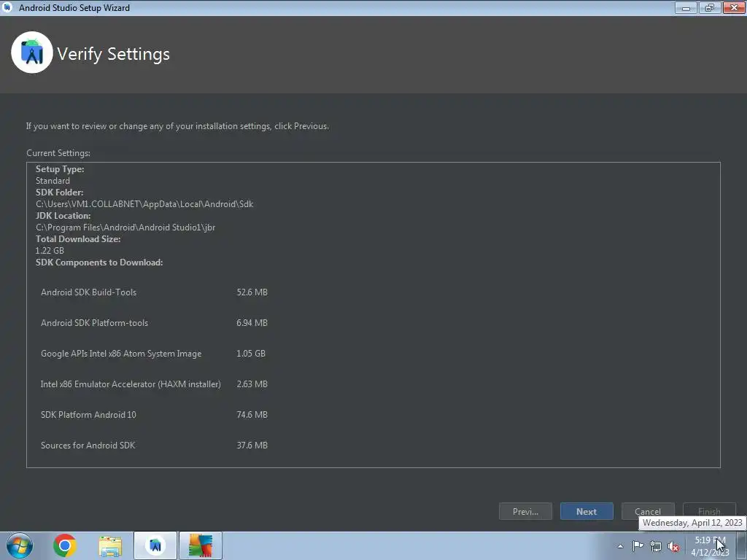Viewport: 747px width, 560px height.
Task: Click the Verify Settings heading
Action: (x=113, y=54)
